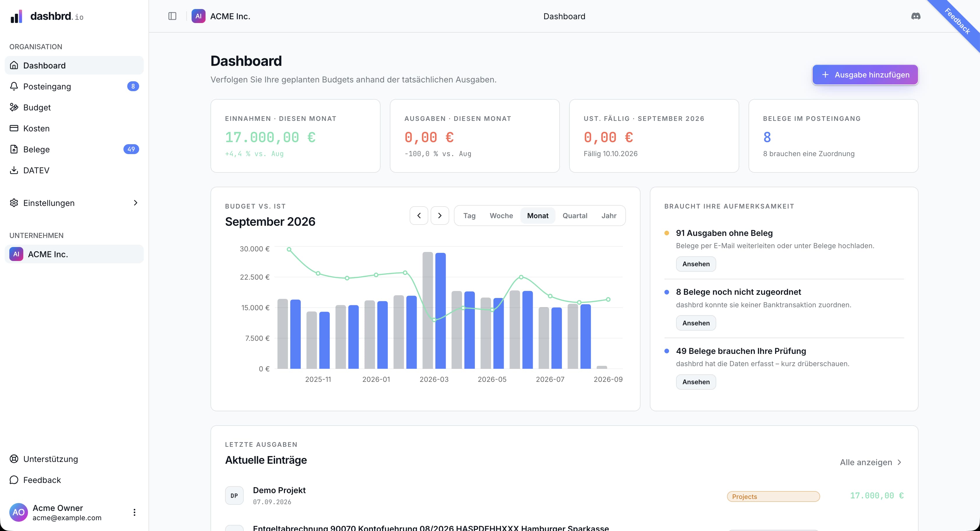980x531 pixels.
Task: Click the Projects category tag
Action: click(x=773, y=496)
